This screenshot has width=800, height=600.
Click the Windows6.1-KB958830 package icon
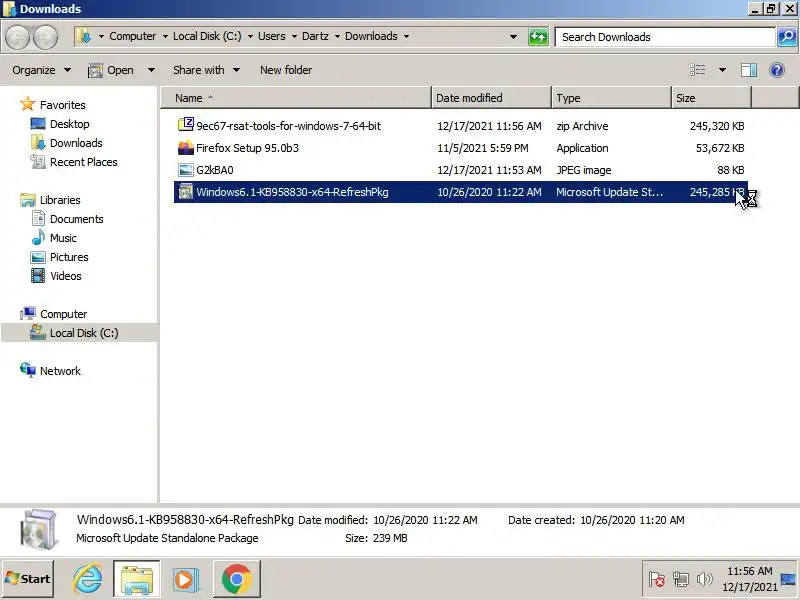click(186, 192)
